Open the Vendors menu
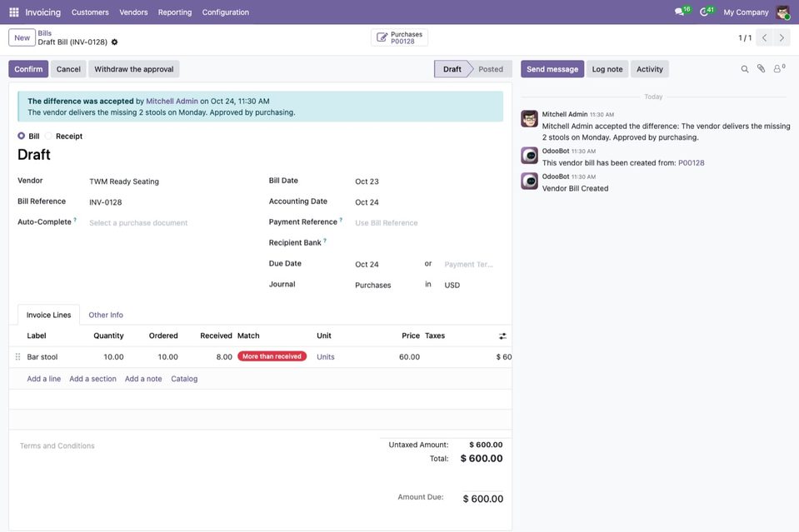 [x=133, y=12]
